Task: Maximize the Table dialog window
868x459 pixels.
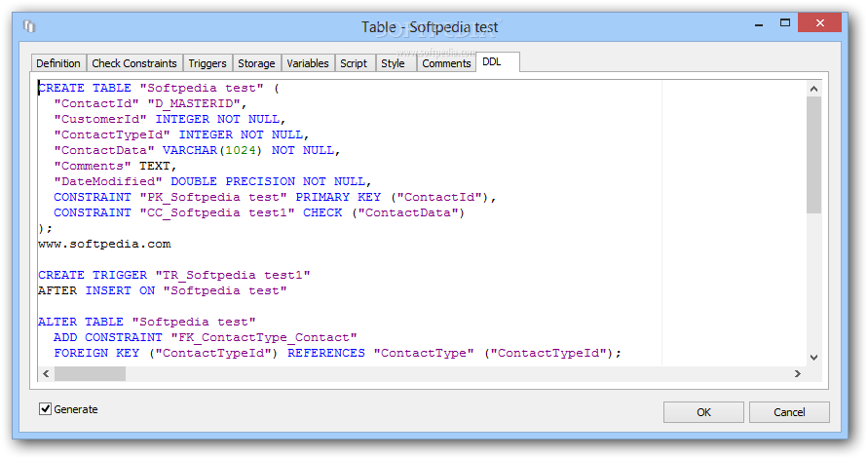Action: click(785, 23)
